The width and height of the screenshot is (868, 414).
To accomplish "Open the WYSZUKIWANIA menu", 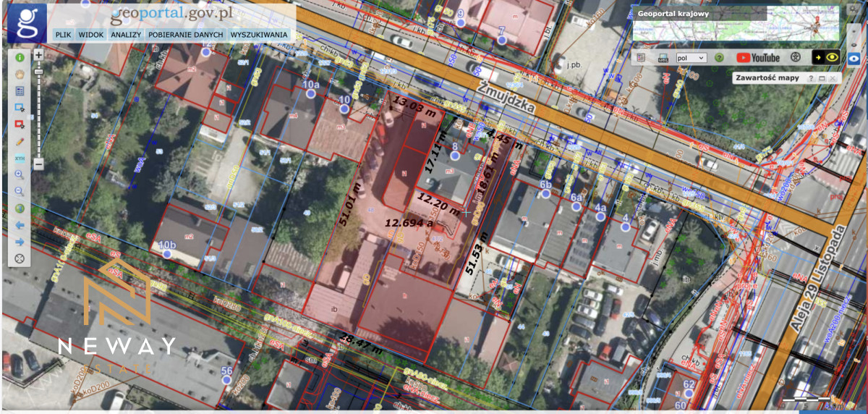I will coord(260,35).
